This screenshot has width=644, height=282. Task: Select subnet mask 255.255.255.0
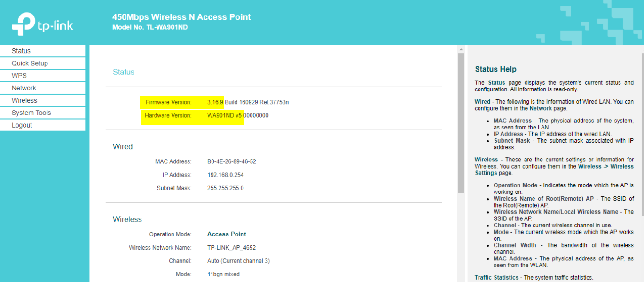[226, 188]
